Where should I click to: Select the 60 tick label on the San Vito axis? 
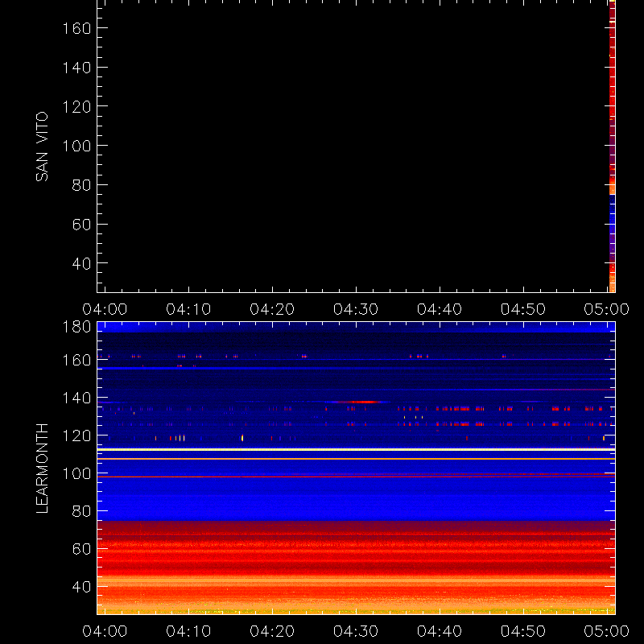[81, 225]
